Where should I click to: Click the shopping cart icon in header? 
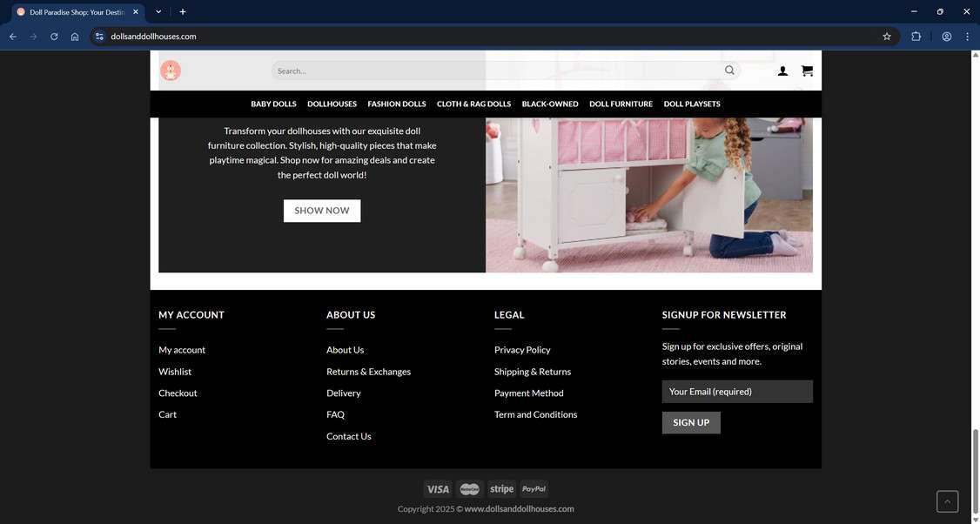click(x=807, y=71)
